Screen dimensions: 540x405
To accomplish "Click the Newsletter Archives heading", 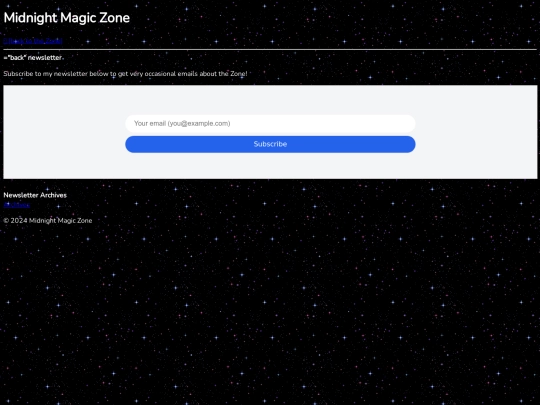I will point(35,195).
